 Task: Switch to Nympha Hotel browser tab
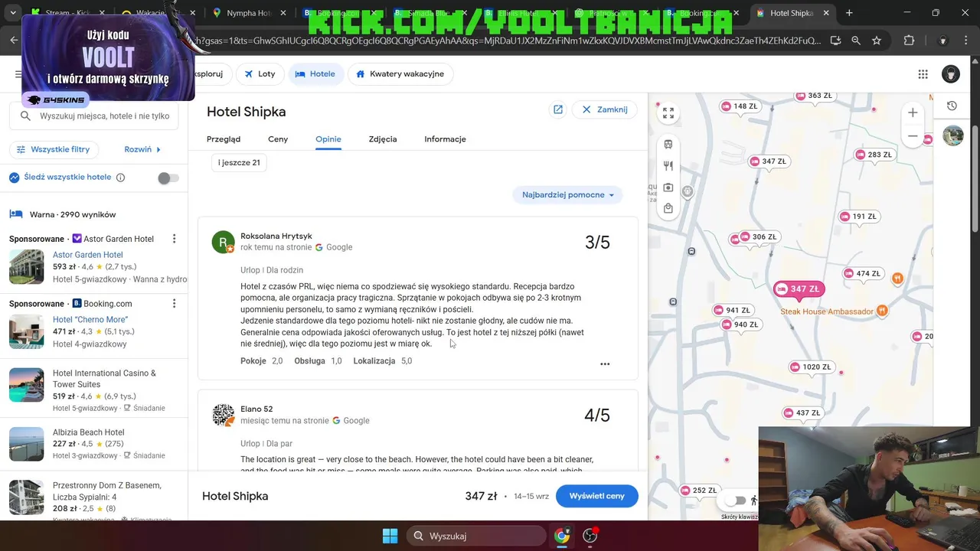248,13
